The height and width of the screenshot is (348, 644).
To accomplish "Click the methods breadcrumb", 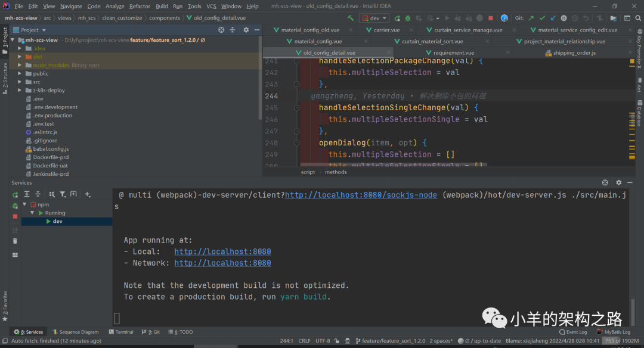I will click(x=336, y=172).
